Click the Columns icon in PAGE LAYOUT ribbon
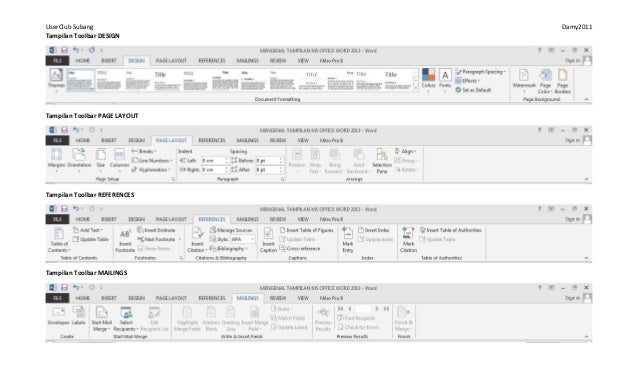Screen dimensions: 638x388 [x=119, y=159]
